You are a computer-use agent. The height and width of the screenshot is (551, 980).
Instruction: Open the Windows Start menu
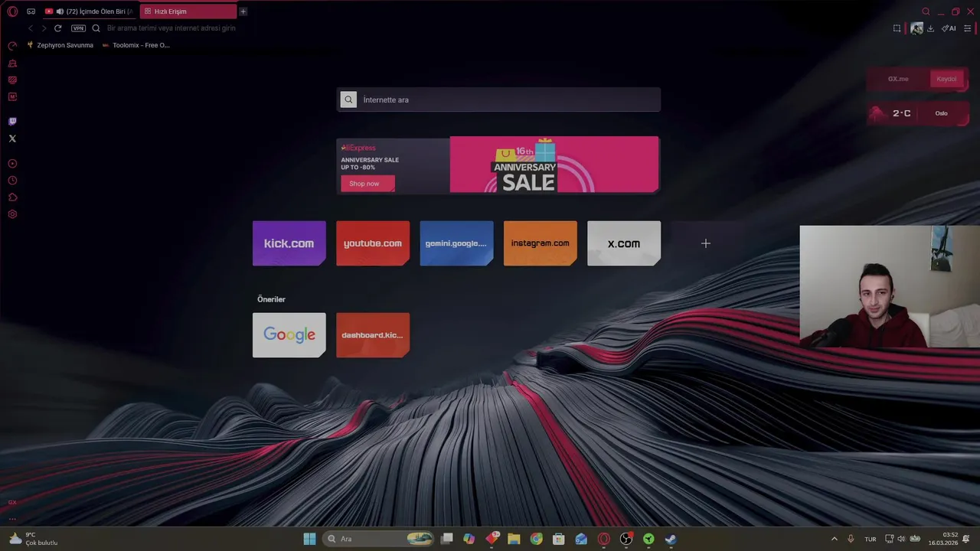[309, 539]
